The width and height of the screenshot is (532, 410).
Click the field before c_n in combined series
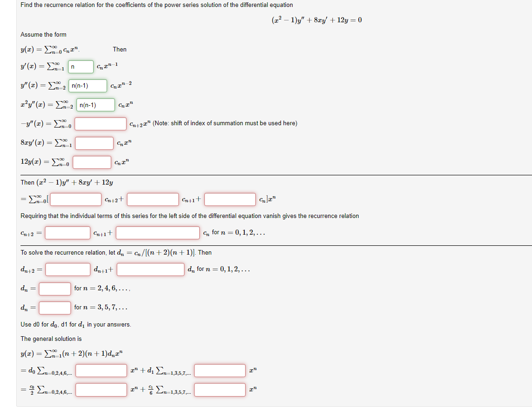click(230, 199)
